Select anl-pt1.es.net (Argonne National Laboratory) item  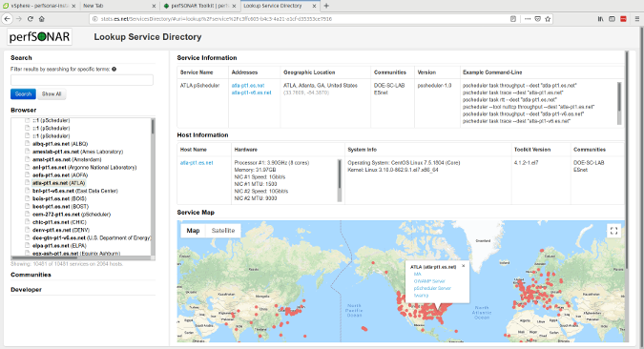click(84, 167)
